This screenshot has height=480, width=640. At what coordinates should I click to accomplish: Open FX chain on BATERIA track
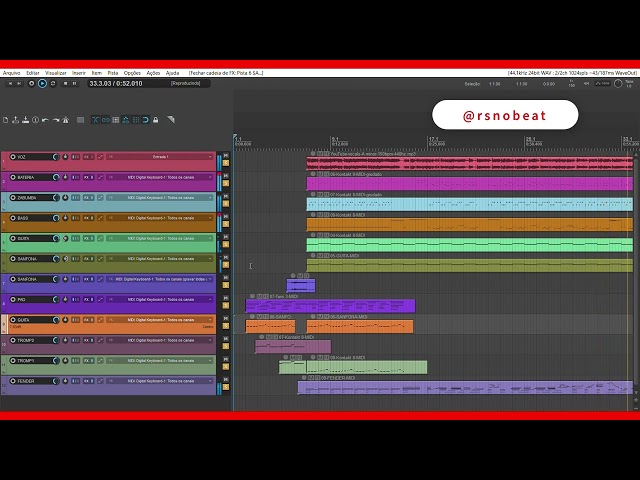(88, 177)
